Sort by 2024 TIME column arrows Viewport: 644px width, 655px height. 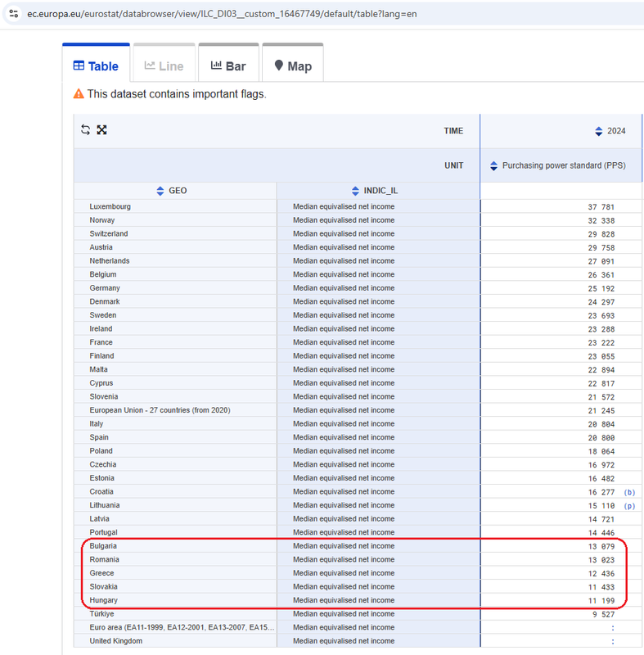598,131
